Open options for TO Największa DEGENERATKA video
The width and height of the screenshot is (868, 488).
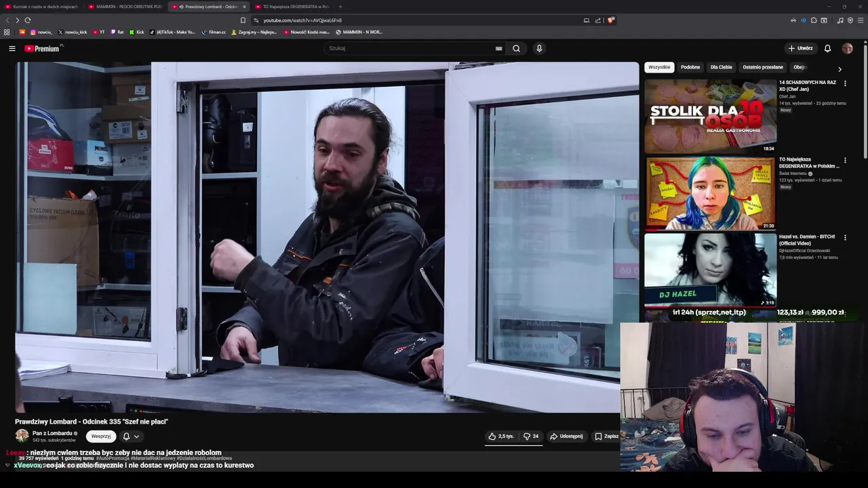(845, 161)
